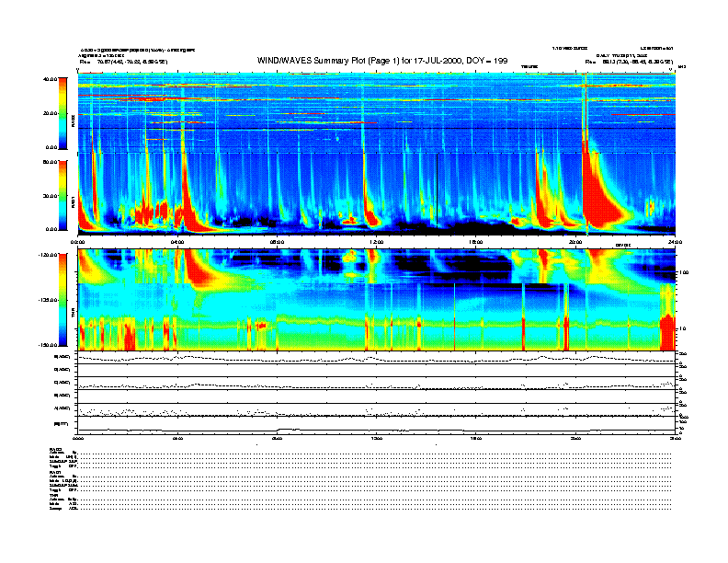Click the 16:00 time label below RAD1 spectrogram

click(x=476, y=242)
